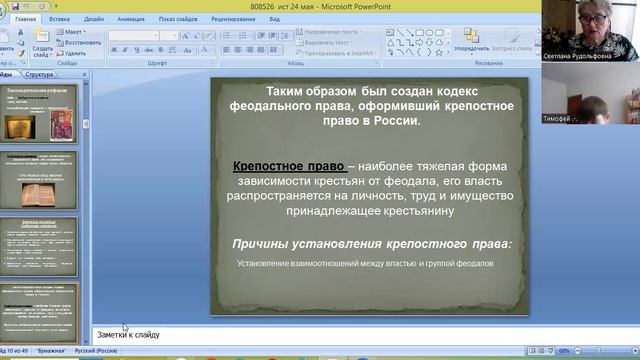Viewport: 640px width, 360px height.
Task: Choose the rectangle shape in gallery
Action: tap(420, 33)
